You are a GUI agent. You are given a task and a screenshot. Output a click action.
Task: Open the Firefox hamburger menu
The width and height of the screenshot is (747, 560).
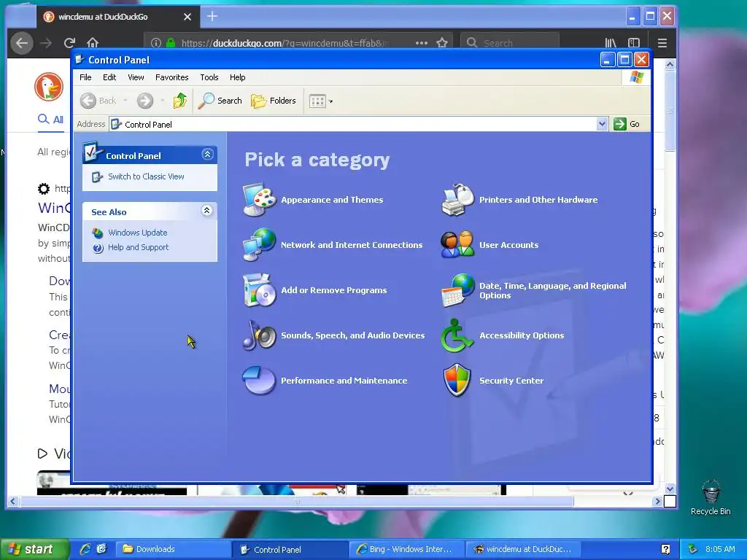[662, 43]
